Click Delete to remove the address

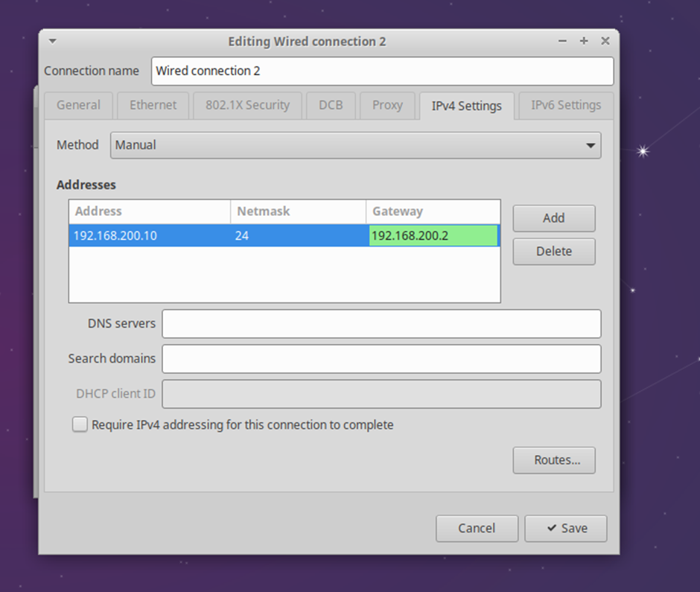tap(553, 252)
